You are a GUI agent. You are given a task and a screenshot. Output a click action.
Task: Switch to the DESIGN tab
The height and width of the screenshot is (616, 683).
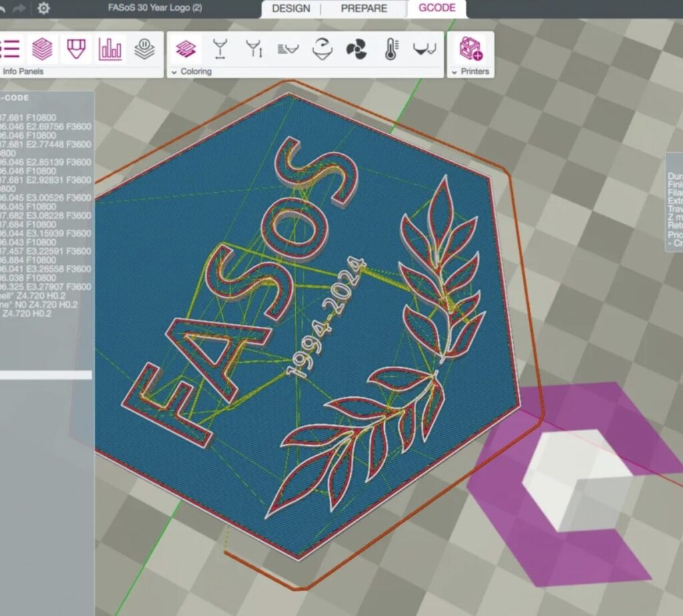tap(291, 8)
